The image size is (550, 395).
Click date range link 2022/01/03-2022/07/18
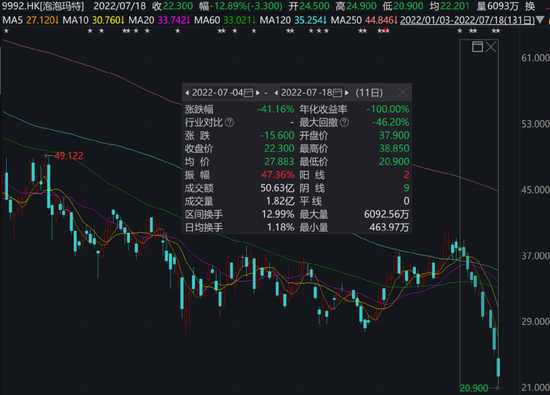point(468,20)
